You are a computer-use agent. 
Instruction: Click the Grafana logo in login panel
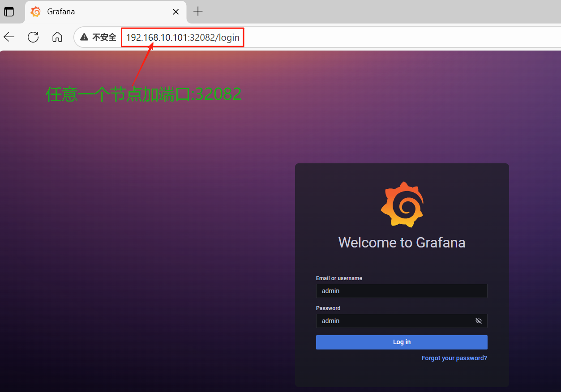[x=402, y=205]
